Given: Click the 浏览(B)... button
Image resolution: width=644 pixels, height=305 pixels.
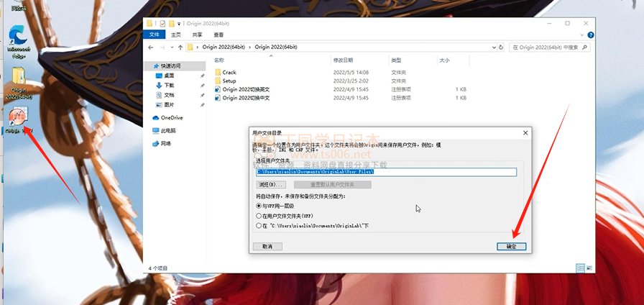Looking at the screenshot, I should 271,185.
